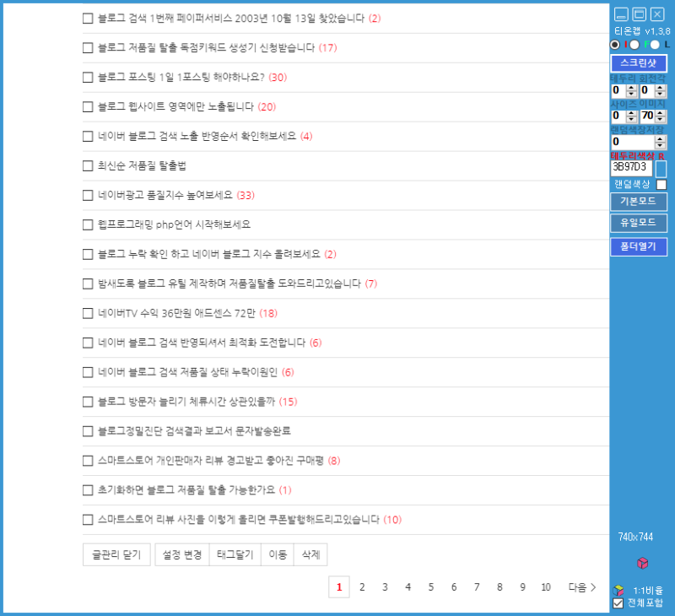
Task: Go to page 7
Action: click(x=477, y=587)
